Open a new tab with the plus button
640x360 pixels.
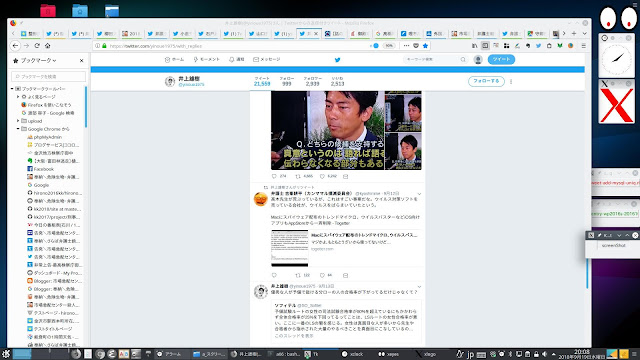click(x=574, y=33)
